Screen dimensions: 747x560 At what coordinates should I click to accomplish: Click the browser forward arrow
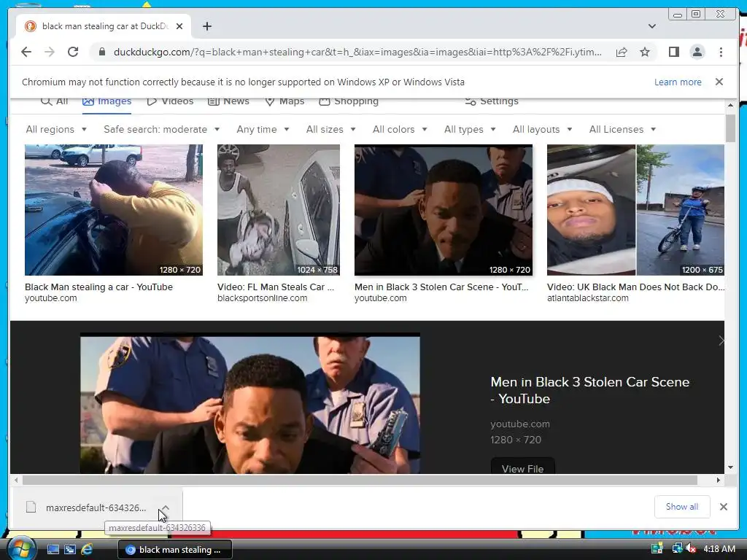[50, 52]
